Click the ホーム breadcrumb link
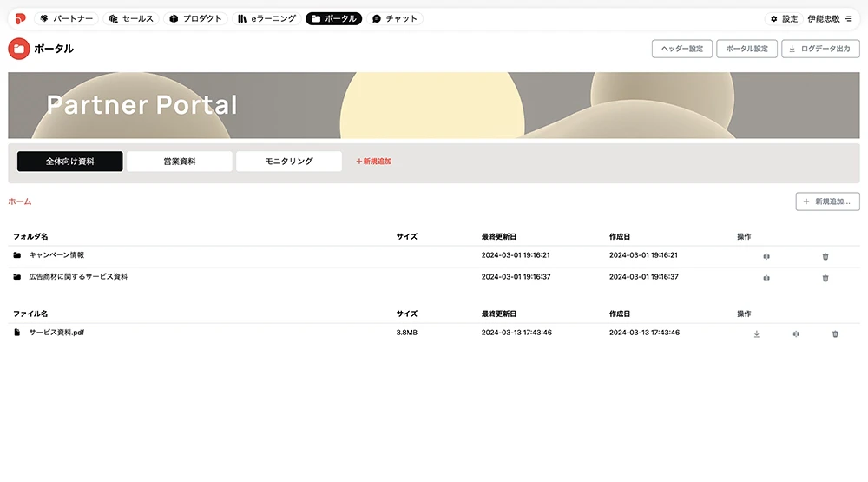Screen dimensions: 868x482 (x=20, y=201)
